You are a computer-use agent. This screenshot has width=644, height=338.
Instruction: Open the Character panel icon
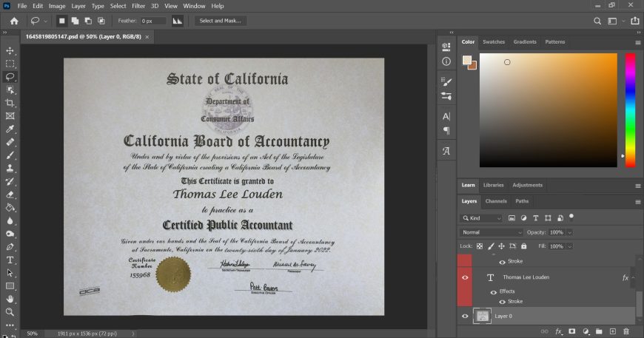pos(446,117)
